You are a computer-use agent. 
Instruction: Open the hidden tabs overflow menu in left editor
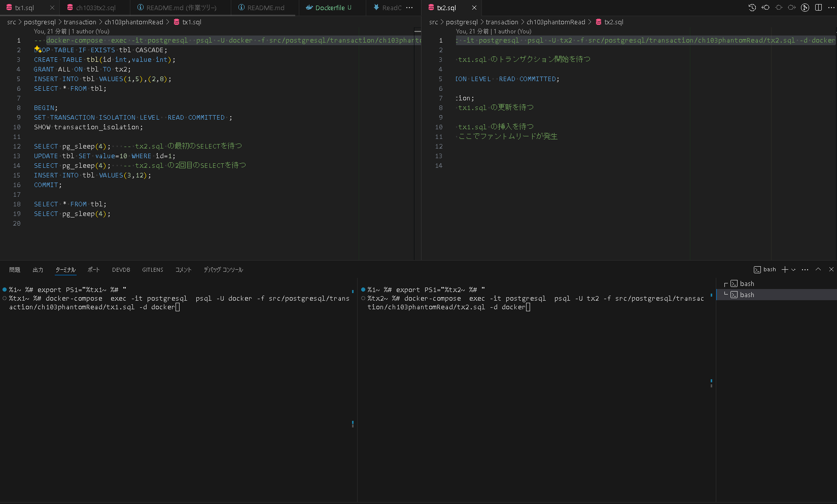(409, 8)
